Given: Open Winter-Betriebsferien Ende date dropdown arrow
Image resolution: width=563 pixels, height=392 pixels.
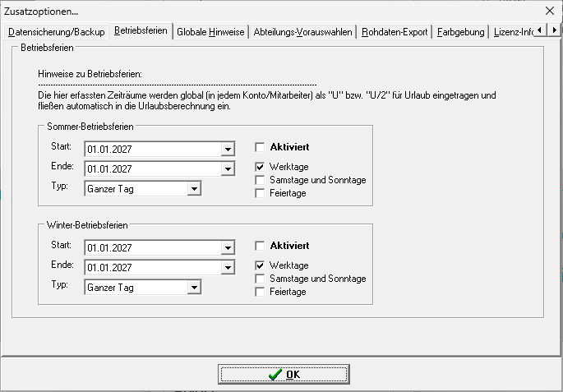Looking at the screenshot, I should [x=228, y=268].
